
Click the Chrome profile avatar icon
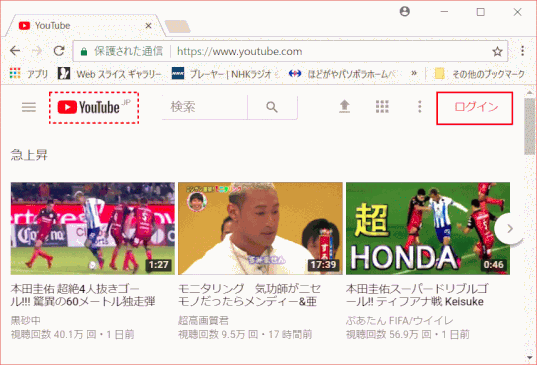(405, 12)
